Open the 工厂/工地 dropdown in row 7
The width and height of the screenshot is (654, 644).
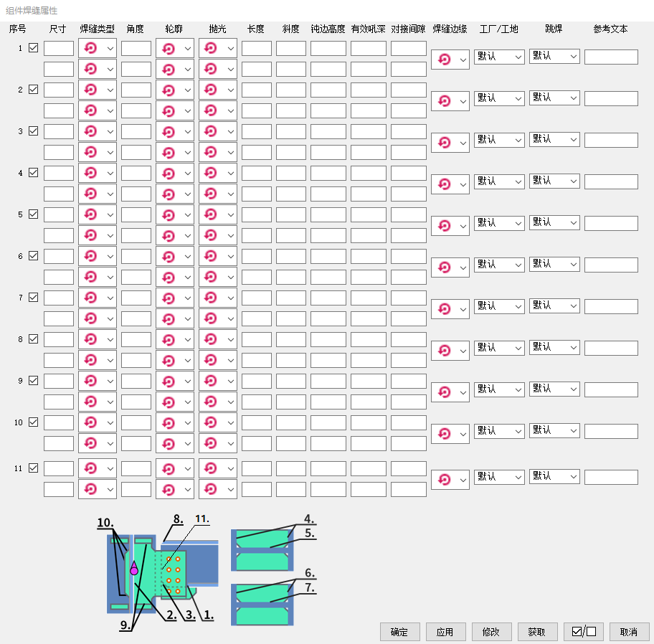[x=499, y=306]
